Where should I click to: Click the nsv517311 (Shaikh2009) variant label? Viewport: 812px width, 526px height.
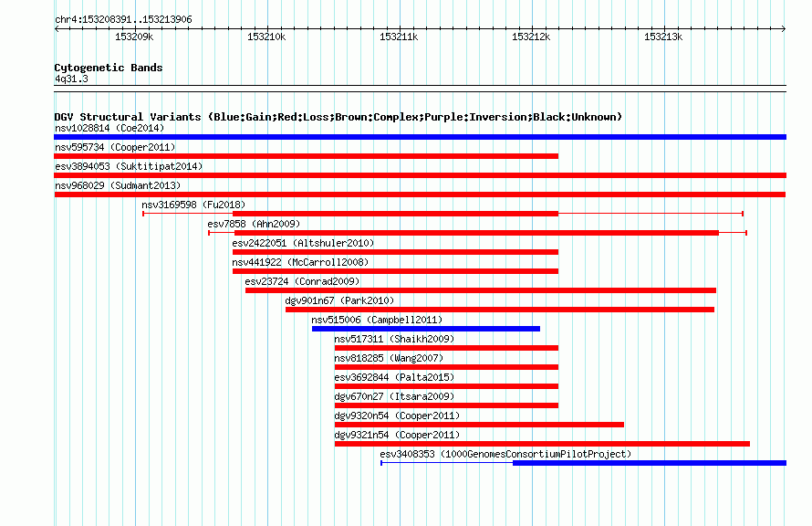(x=394, y=339)
